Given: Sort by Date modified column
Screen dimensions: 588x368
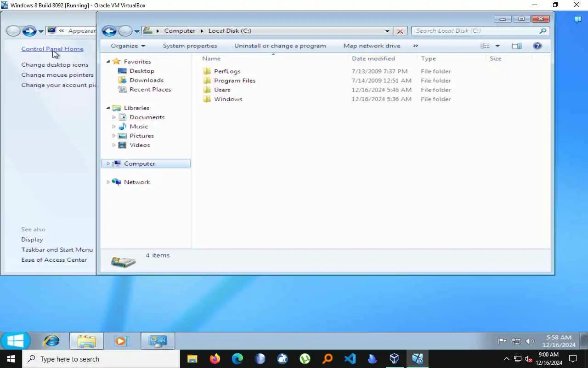Looking at the screenshot, I should (373, 58).
